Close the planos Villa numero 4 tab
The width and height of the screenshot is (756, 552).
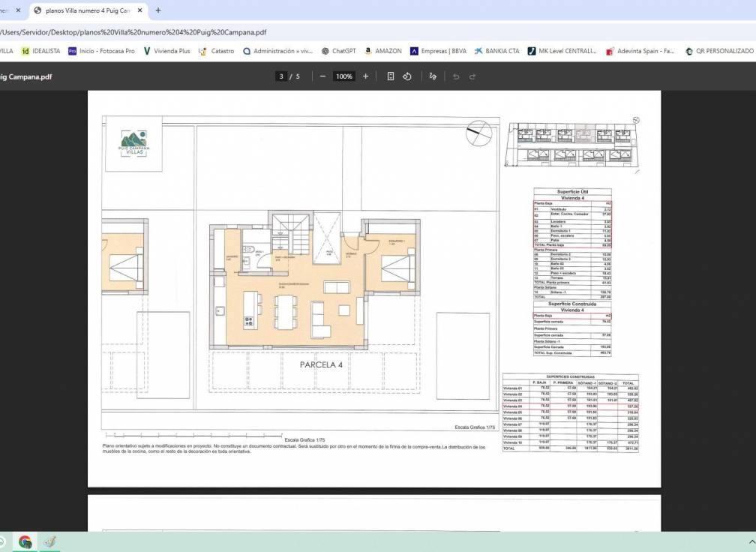coord(139,10)
